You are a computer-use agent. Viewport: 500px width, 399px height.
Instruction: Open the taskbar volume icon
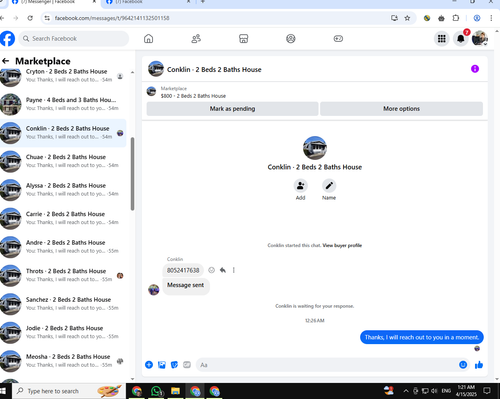[434, 391]
